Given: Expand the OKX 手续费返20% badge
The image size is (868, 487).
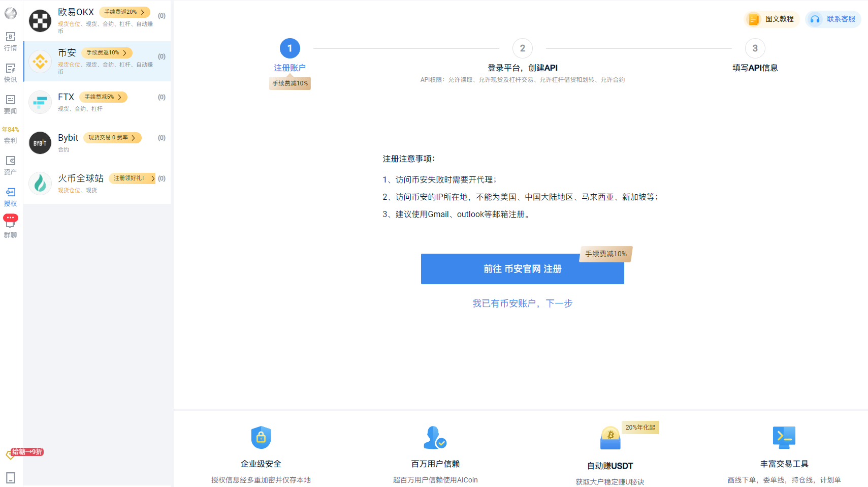Looking at the screenshot, I should point(124,12).
